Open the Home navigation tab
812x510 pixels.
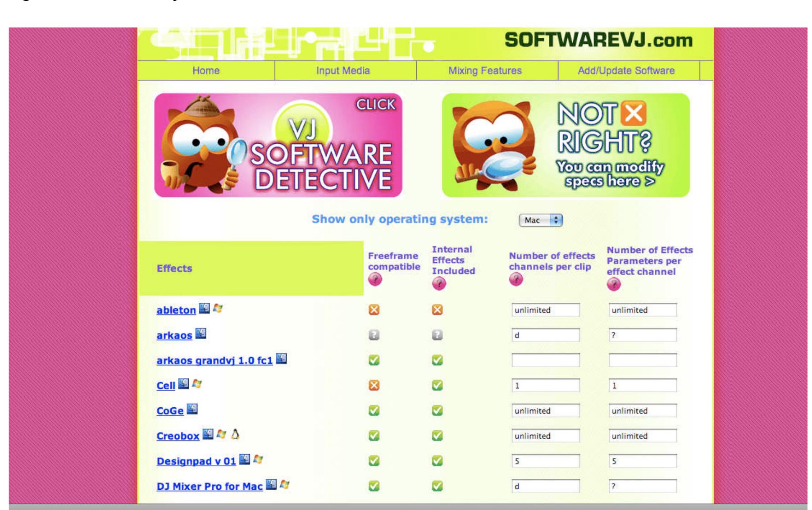206,71
